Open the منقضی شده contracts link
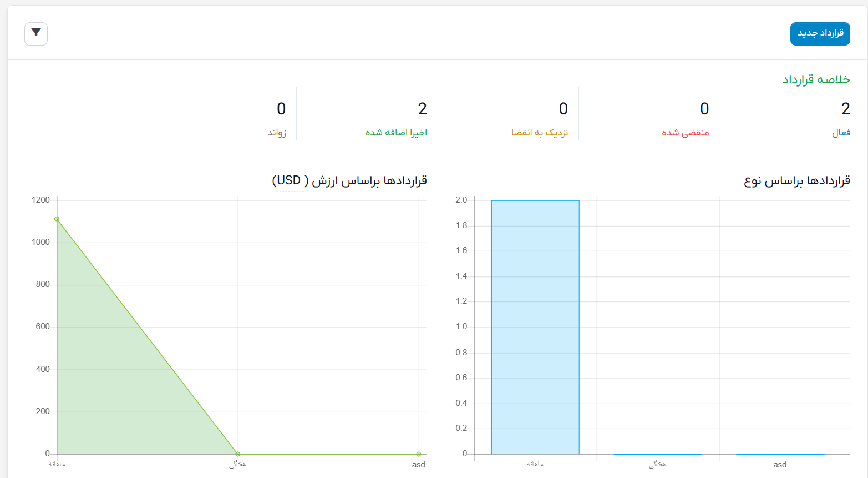This screenshot has height=478, width=868. point(685,133)
